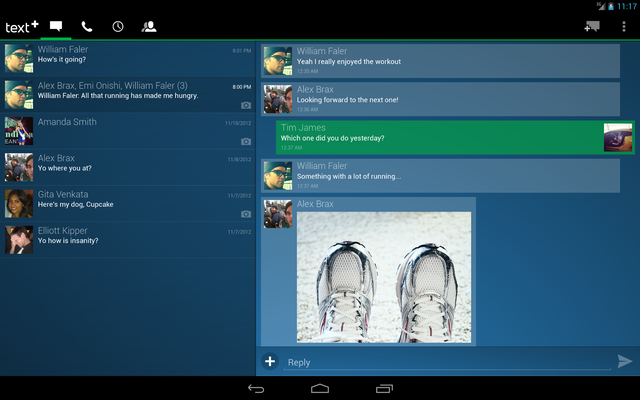Open the Amanda Smith conversation
The height and width of the screenshot is (400, 640).
(128, 131)
